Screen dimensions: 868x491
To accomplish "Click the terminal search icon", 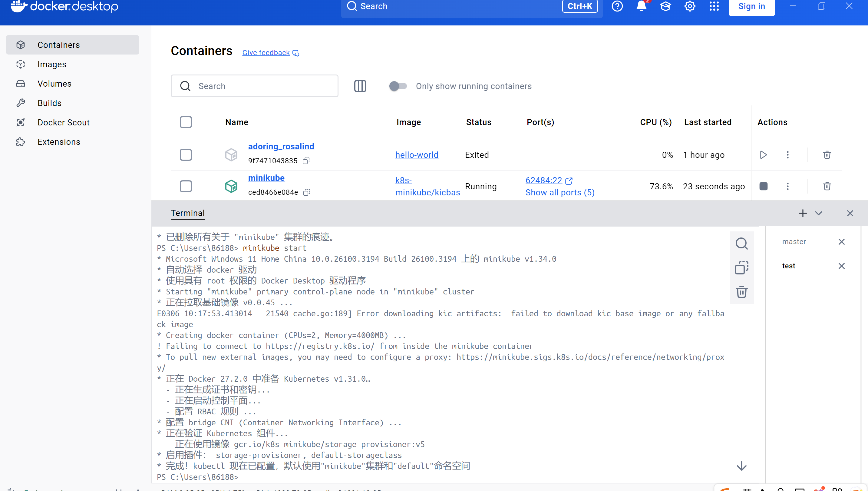I will (741, 244).
